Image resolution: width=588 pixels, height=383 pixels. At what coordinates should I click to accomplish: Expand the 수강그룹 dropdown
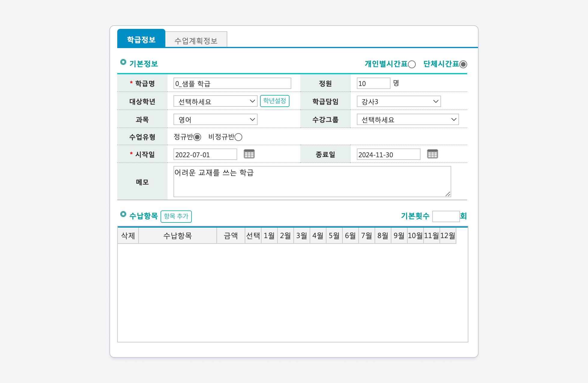408,119
